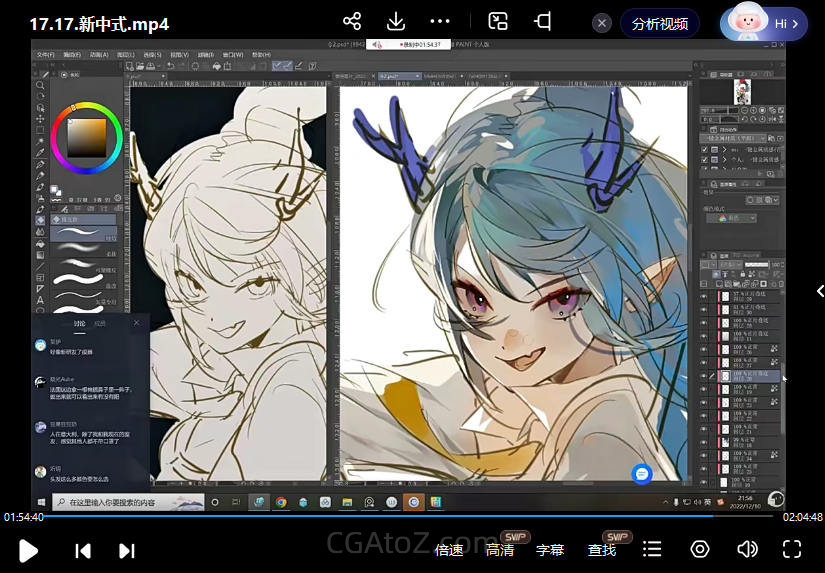Open the player settings hexagon icon
This screenshot has width=825, height=573.
[x=700, y=549]
